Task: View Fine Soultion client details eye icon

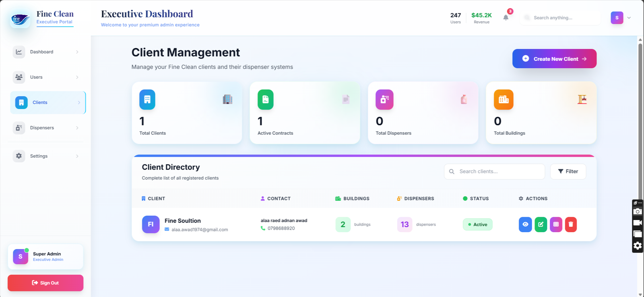Action: click(525, 224)
